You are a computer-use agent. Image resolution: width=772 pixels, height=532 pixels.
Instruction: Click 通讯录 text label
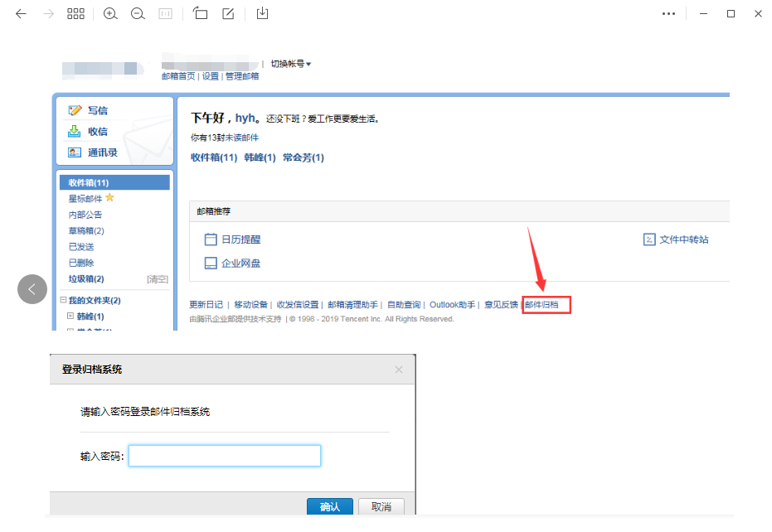103,152
